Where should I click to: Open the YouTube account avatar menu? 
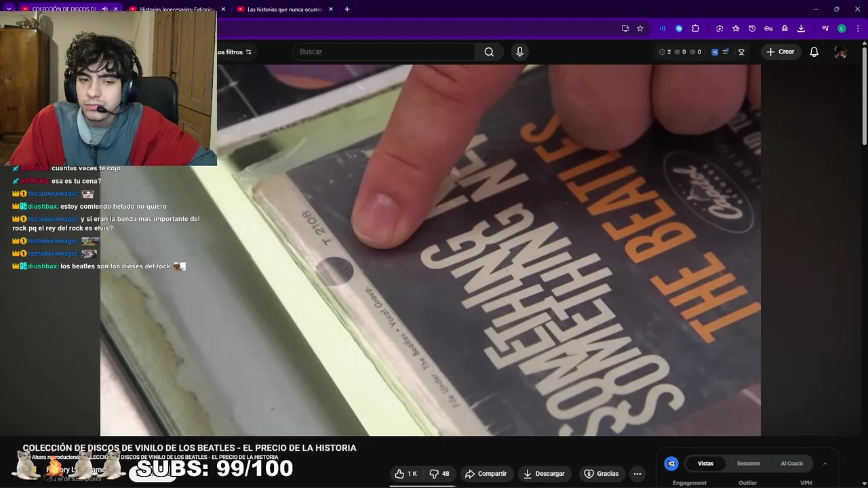click(x=840, y=52)
